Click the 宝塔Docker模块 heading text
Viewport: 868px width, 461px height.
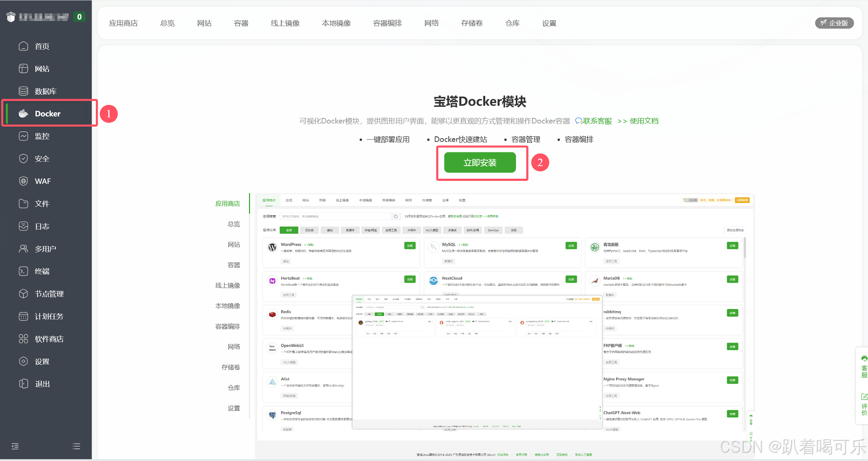[480, 102]
